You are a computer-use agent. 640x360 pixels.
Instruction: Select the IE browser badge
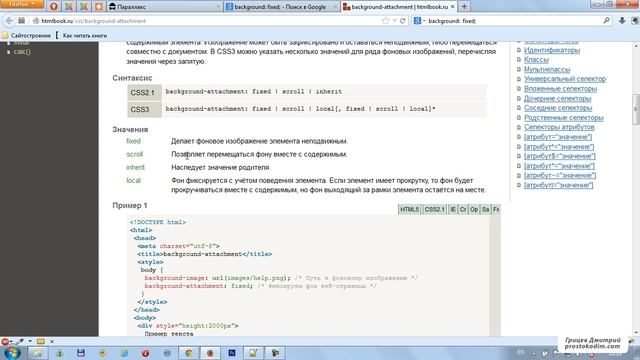pos(453,209)
